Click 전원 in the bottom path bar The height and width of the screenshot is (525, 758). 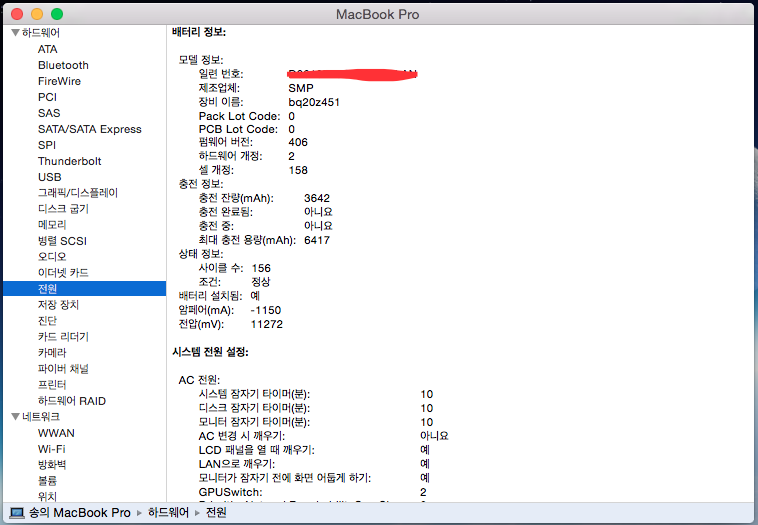(217, 513)
